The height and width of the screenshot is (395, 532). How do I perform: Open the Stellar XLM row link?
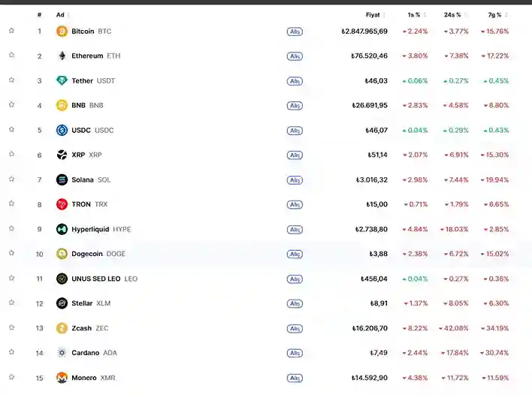(x=91, y=303)
